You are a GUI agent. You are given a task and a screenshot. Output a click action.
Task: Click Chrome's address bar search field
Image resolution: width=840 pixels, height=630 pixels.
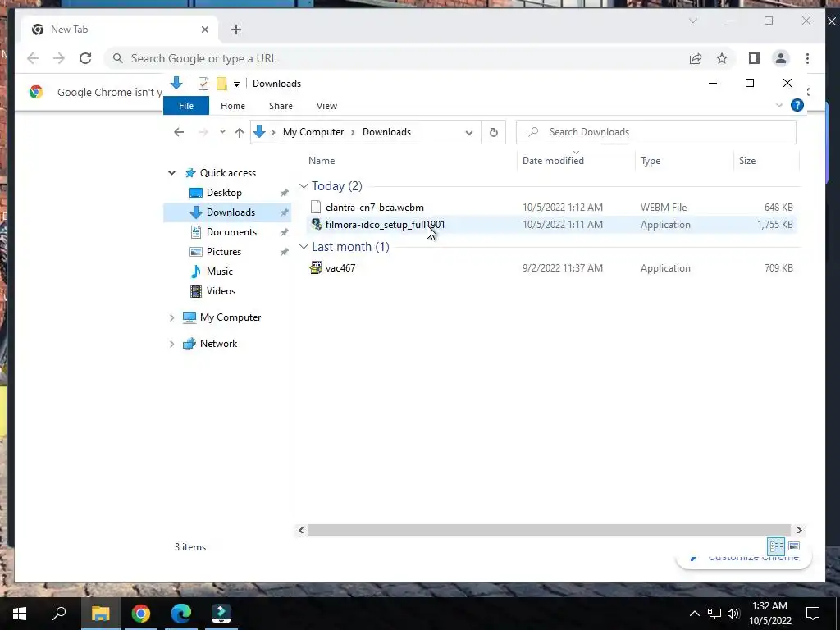pos(396,58)
